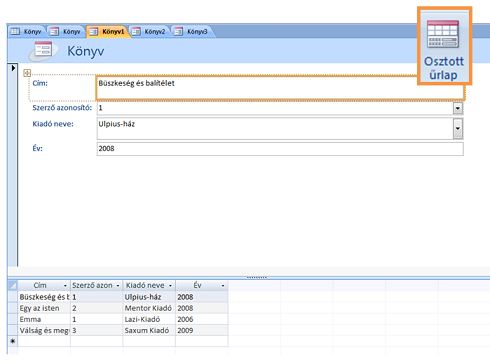Click the Könyv form title text
The image size is (490, 364).
(86, 51)
